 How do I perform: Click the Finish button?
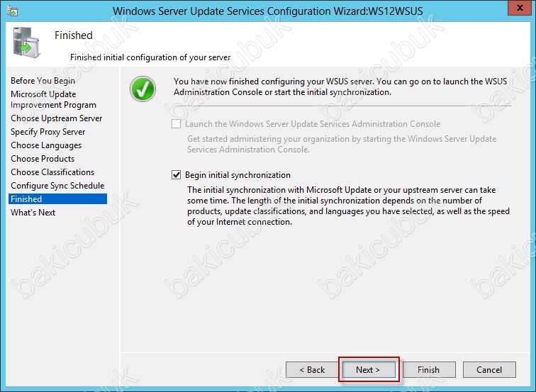[x=429, y=370]
